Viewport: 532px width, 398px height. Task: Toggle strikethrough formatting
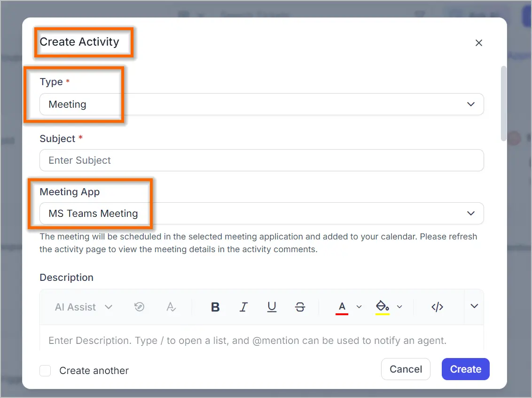click(x=300, y=307)
